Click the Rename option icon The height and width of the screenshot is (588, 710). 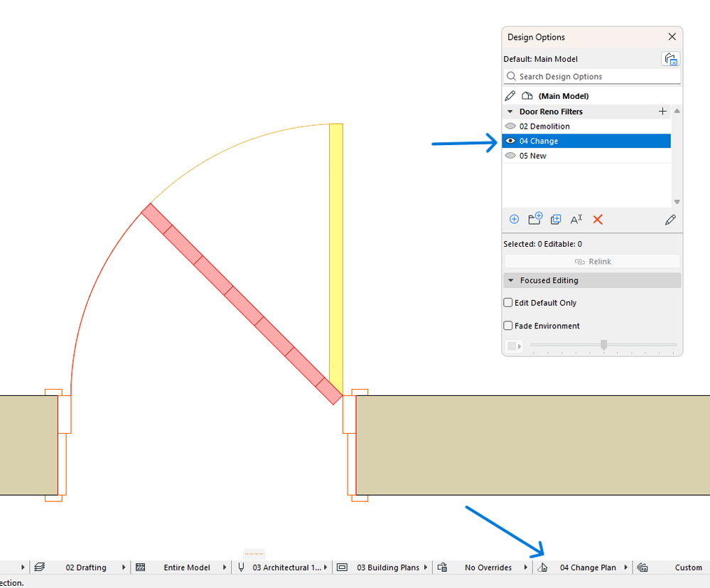[576, 220]
